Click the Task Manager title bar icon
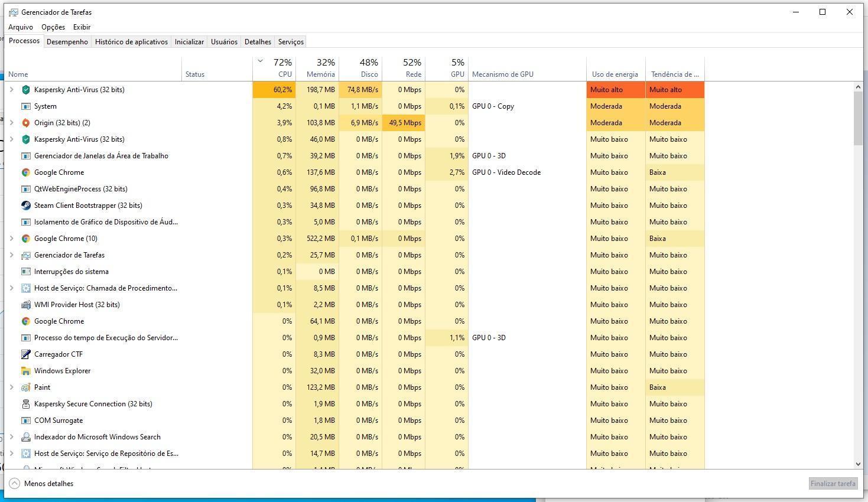The image size is (868, 502). 14,12
